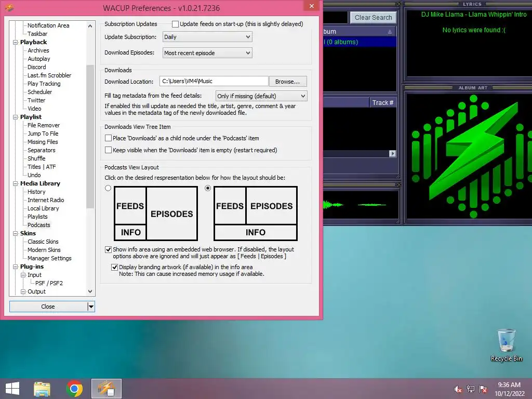532x399 pixels.
Task: Collapse the Media Library tree node
Action: tap(15, 183)
